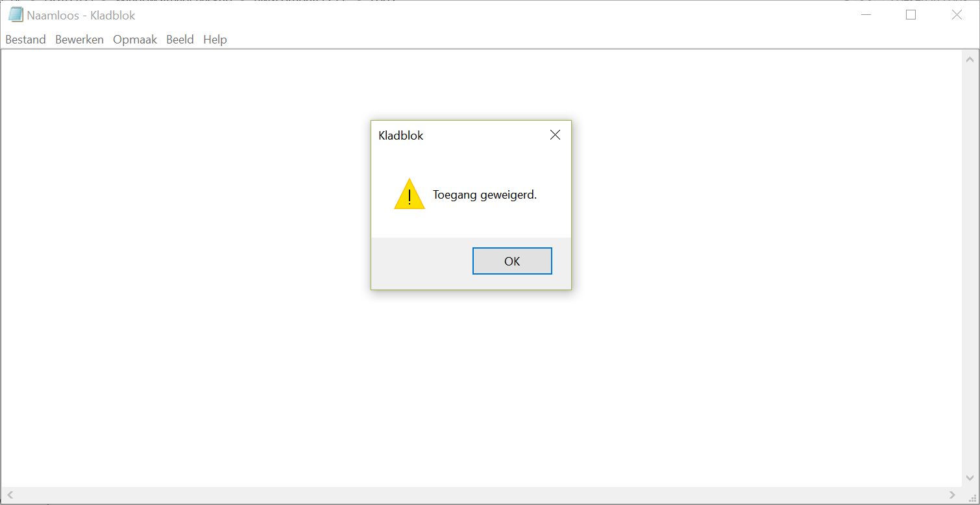The height and width of the screenshot is (505, 980).
Task: Click the 'Toegang geweigerd.' message text
Action: tap(485, 195)
